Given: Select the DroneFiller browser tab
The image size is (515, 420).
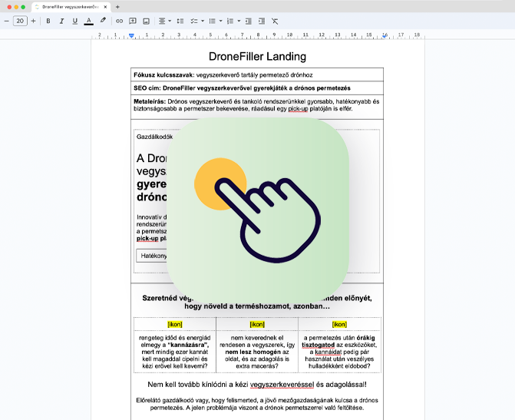Looking at the screenshot, I should (69, 6).
